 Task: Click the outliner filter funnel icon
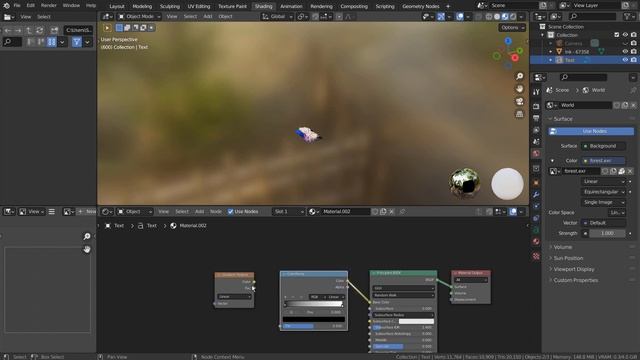coord(627,16)
